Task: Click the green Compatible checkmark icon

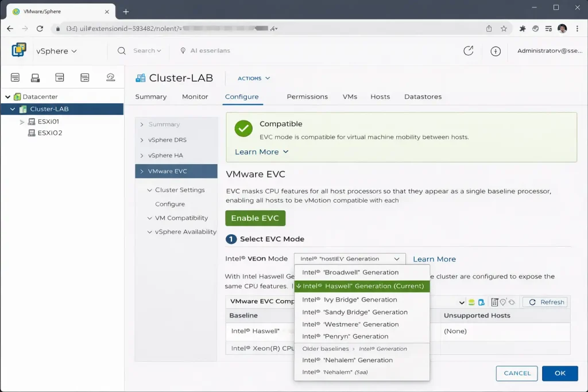Action: point(243,129)
